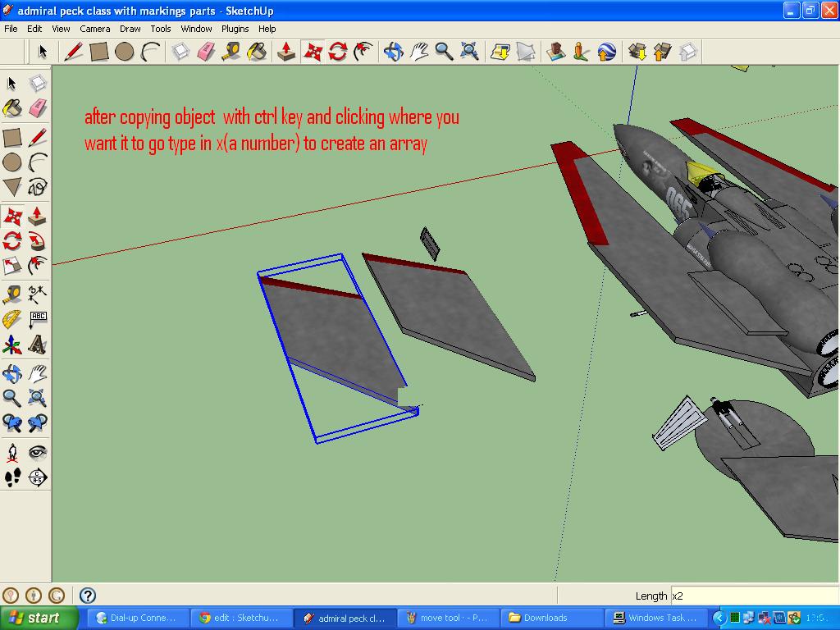Click the status bar question mark help button
This screenshot has width=840, height=630.
[87, 596]
